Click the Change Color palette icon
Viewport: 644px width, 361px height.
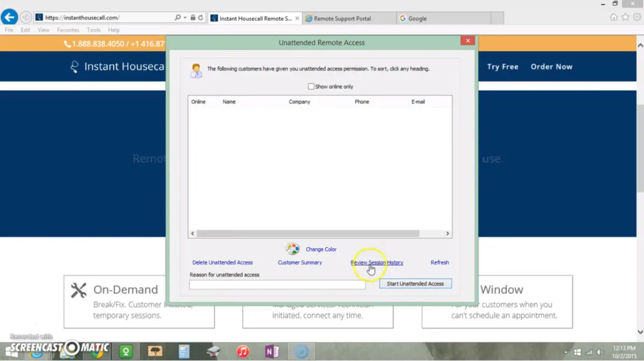point(292,249)
